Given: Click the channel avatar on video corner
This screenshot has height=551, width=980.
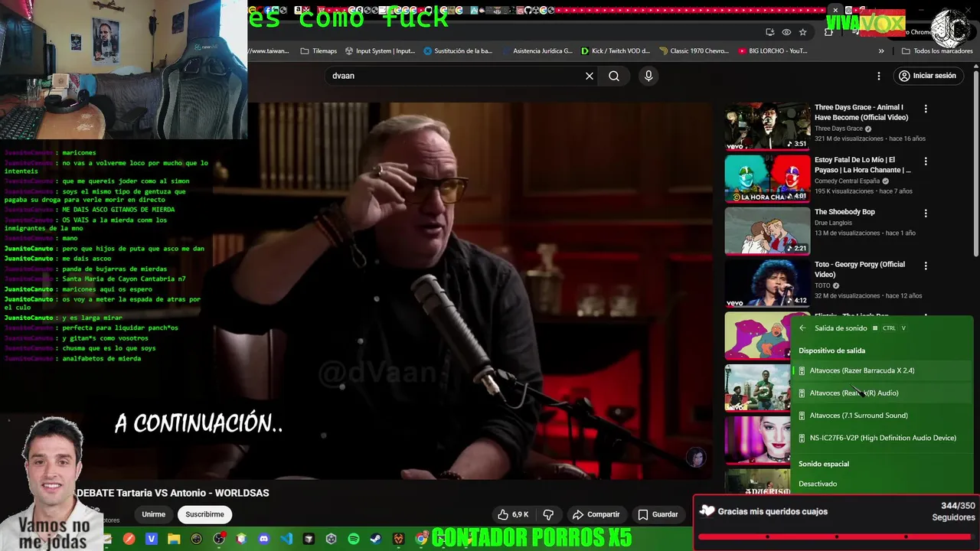Looking at the screenshot, I should tap(696, 457).
